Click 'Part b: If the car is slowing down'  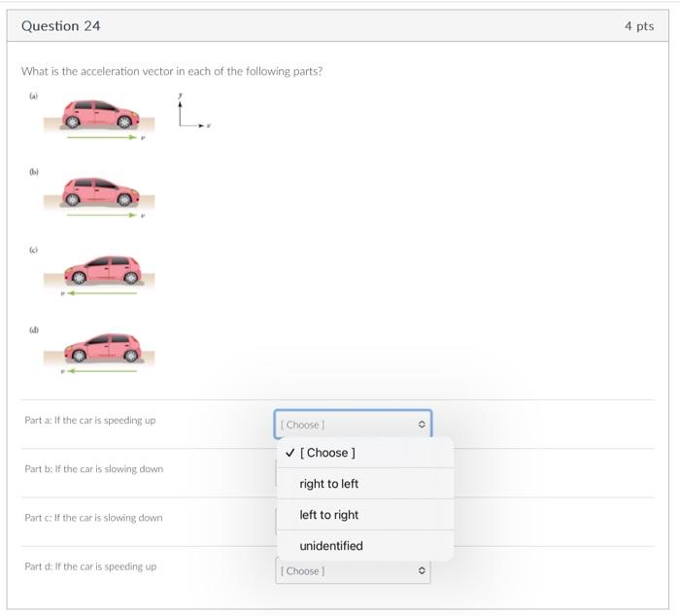(x=94, y=469)
